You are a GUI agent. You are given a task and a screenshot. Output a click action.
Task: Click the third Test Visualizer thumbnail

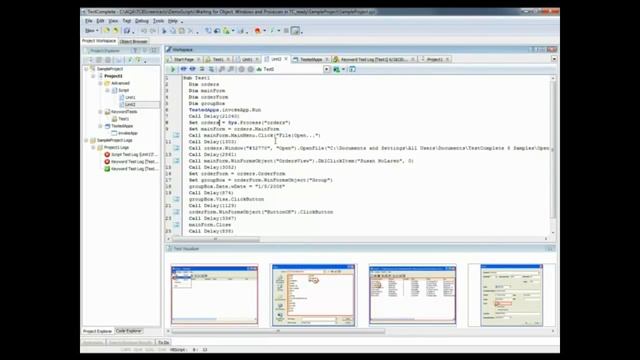pos(412,295)
